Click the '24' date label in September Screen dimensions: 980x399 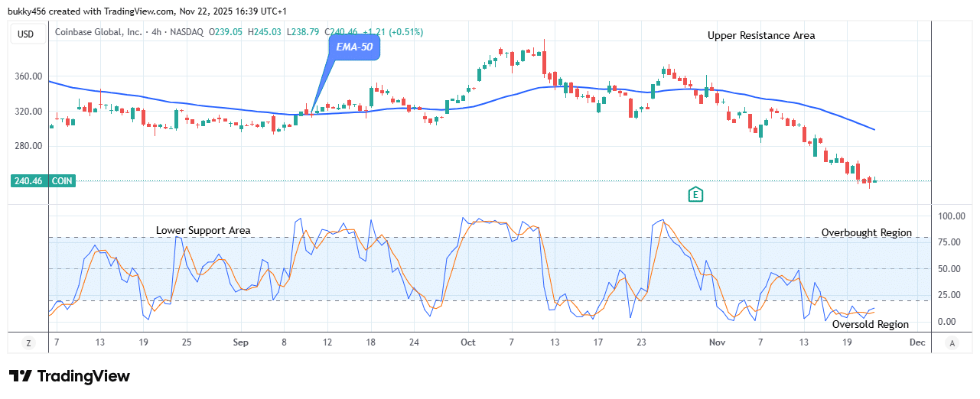click(413, 342)
